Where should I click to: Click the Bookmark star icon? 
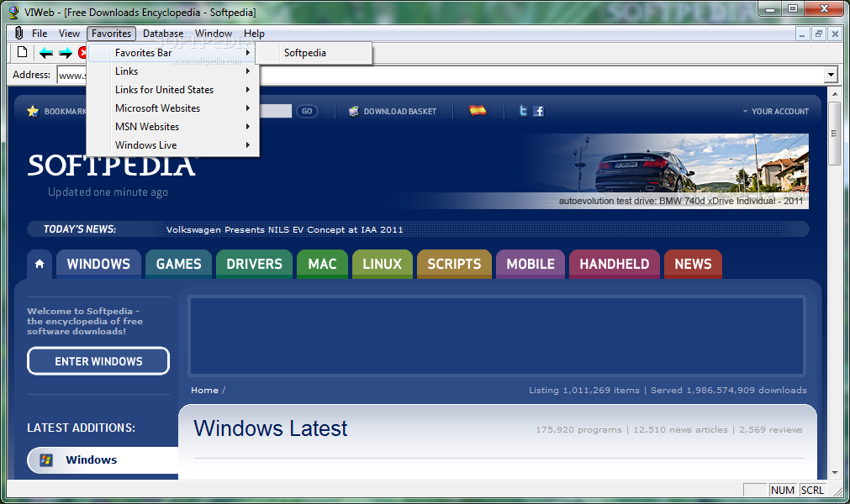tap(33, 111)
